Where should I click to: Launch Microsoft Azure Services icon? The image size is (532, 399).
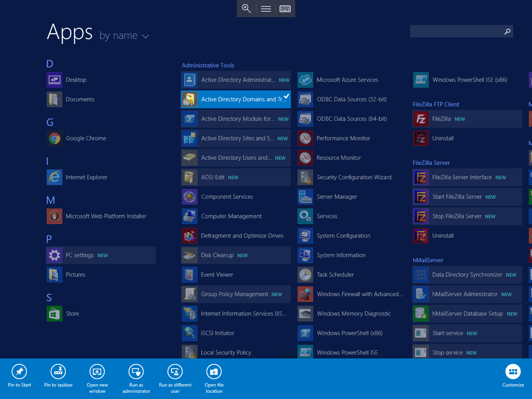pos(305,80)
